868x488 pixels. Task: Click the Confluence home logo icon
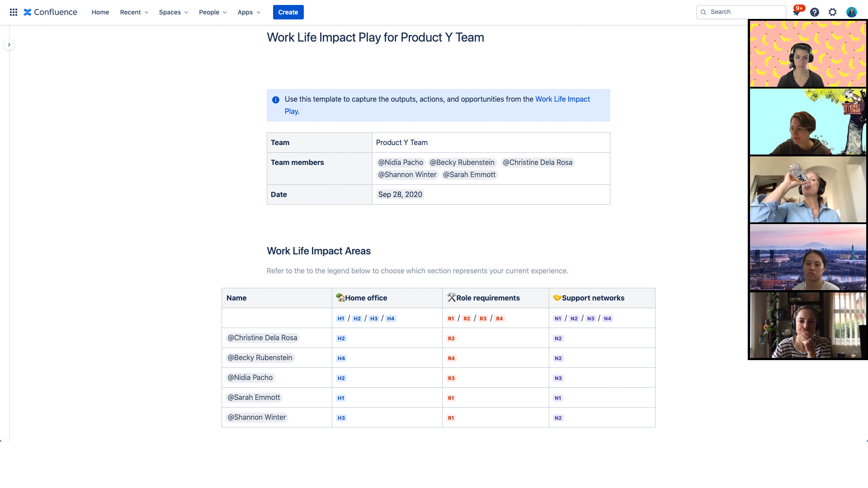28,12
